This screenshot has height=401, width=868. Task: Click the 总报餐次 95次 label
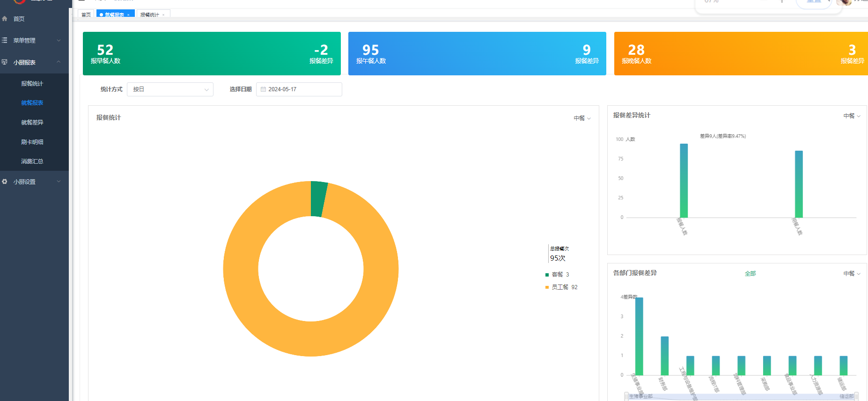559,254
